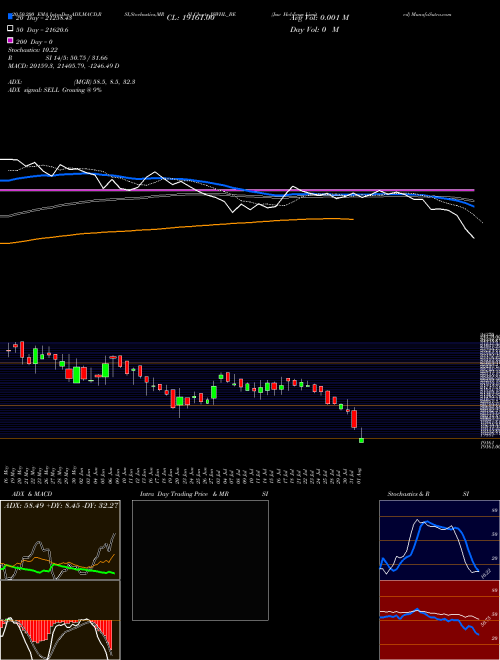Open the empty Intra Day price chart box
Screen dimensions: 500x660
click(200, 560)
